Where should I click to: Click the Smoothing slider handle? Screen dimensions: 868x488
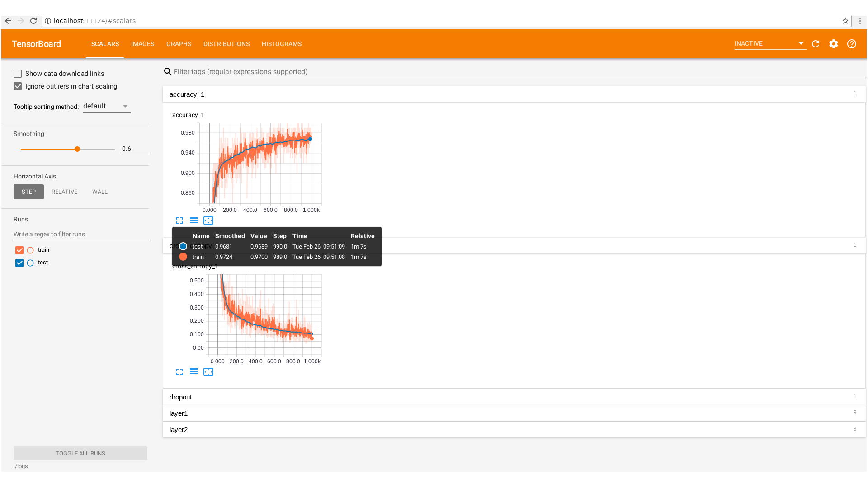pos(77,149)
